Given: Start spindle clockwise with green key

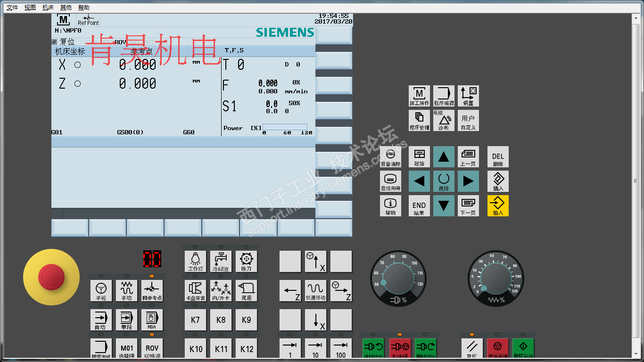Looking at the screenshot, I should click(x=426, y=348).
